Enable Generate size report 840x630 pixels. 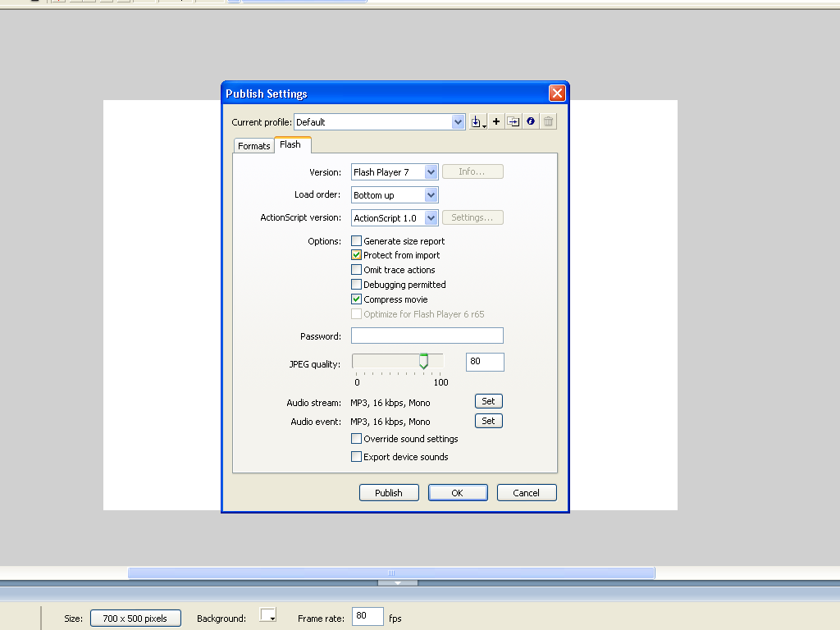356,240
